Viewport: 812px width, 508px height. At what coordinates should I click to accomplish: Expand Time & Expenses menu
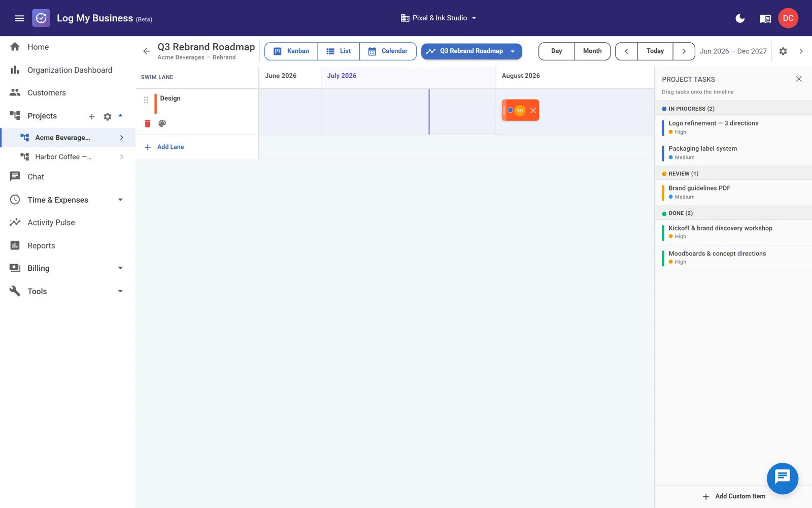(x=67, y=200)
